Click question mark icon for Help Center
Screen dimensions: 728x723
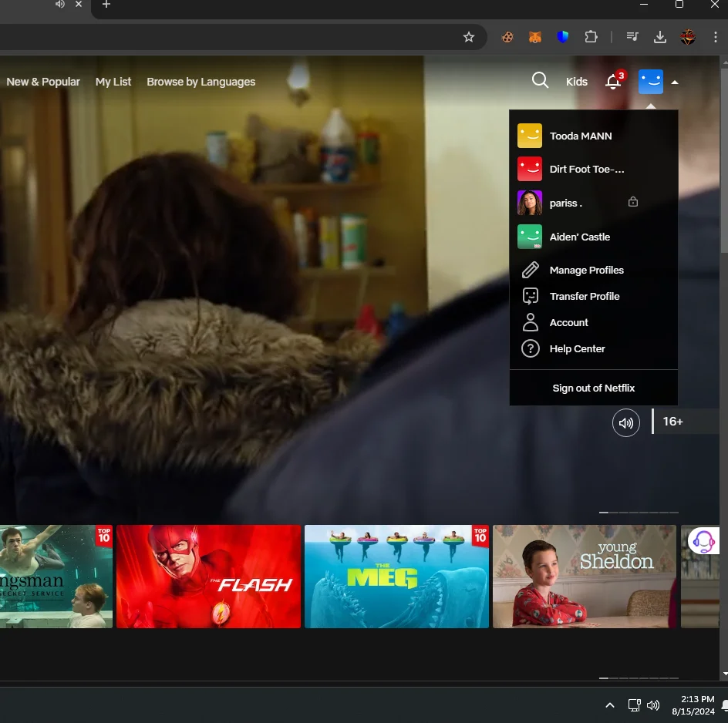point(531,348)
